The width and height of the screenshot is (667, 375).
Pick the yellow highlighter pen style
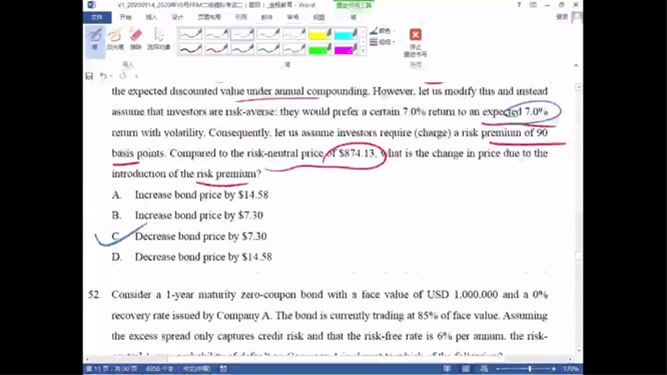[x=320, y=34]
